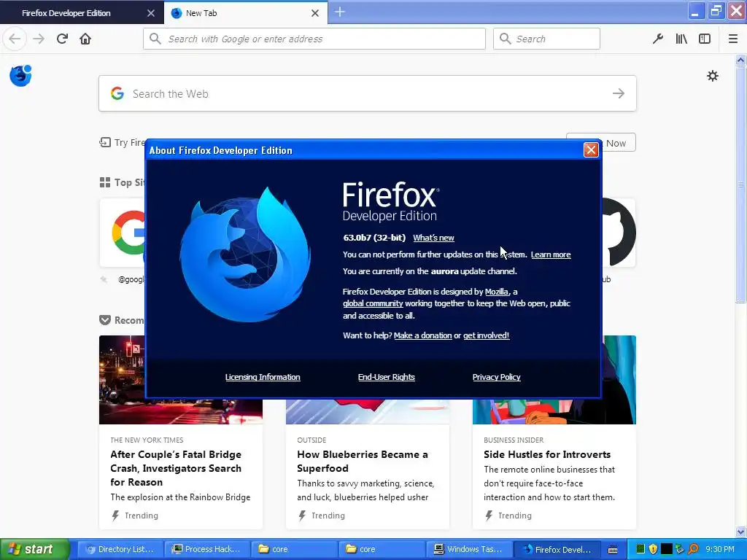This screenshot has height=560, width=747.
Task: Open Side Hustles for Introverts article
Action: click(547, 454)
